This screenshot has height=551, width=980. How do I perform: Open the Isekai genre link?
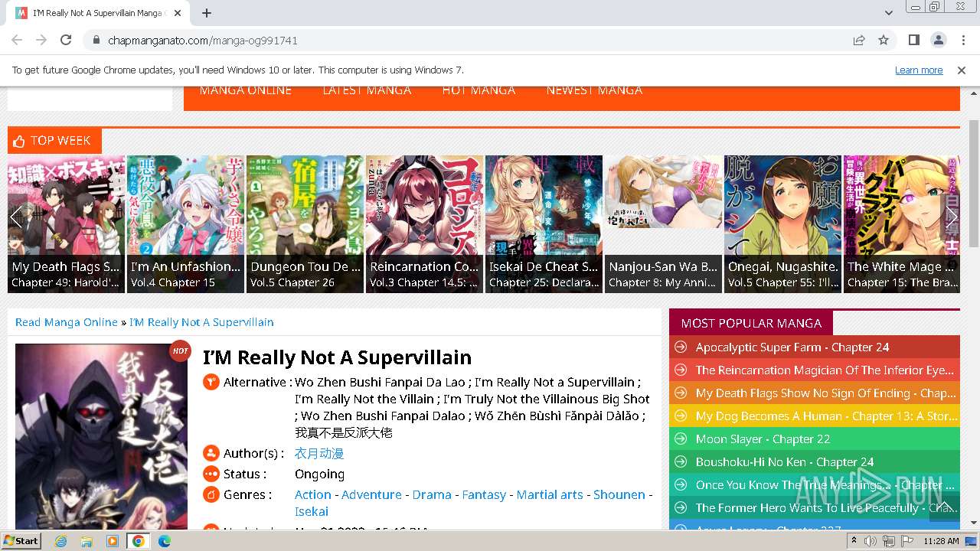(312, 511)
